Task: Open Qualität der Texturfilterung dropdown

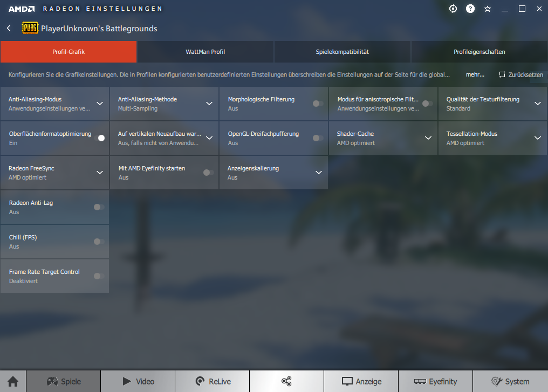Action: point(538,104)
